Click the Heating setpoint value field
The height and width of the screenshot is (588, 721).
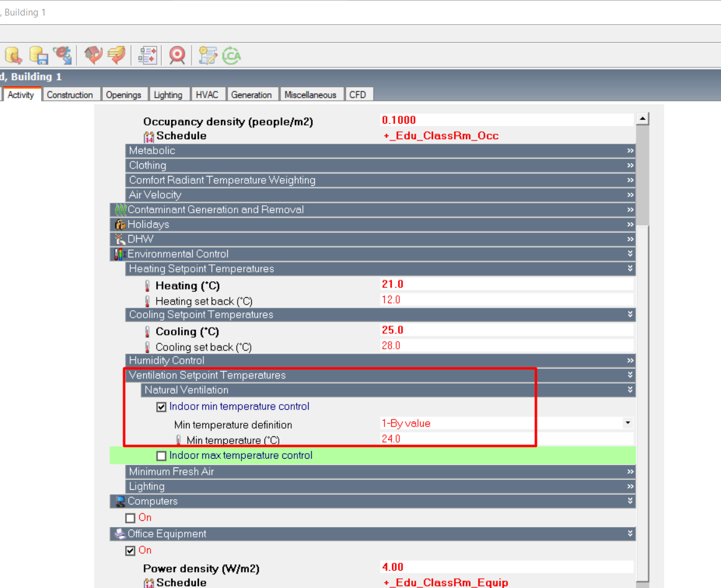(507, 284)
